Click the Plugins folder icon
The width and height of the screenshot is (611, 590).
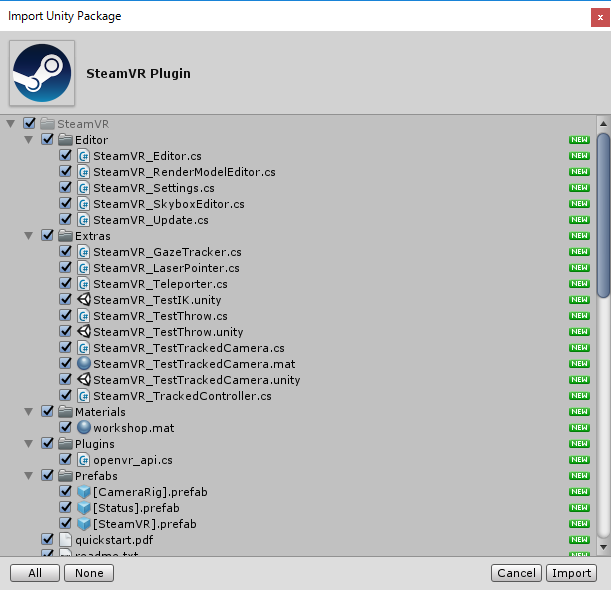pyautogui.click(x=65, y=443)
